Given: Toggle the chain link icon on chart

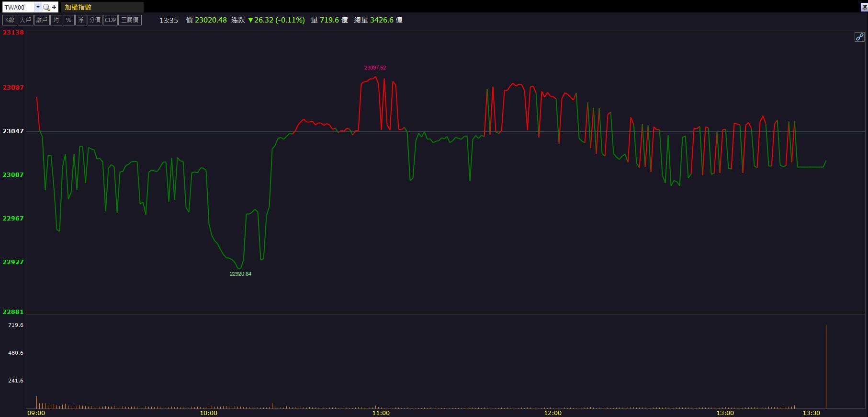Looking at the screenshot, I should [859, 37].
